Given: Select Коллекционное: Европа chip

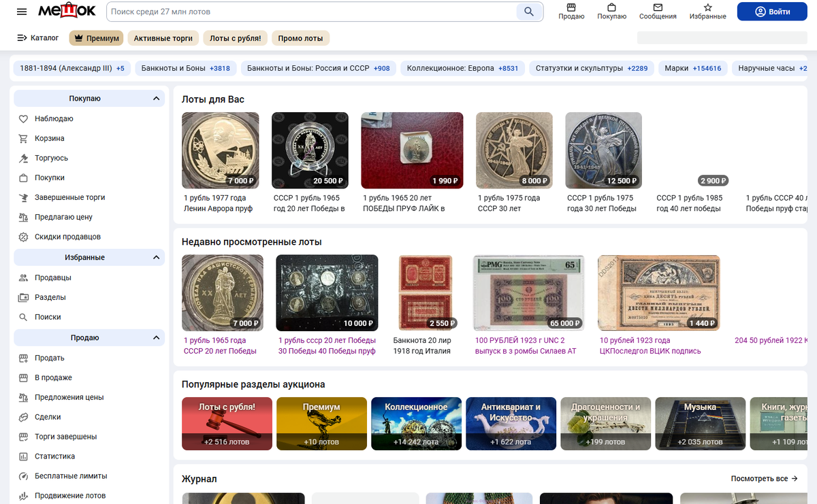Looking at the screenshot, I should (x=462, y=68).
